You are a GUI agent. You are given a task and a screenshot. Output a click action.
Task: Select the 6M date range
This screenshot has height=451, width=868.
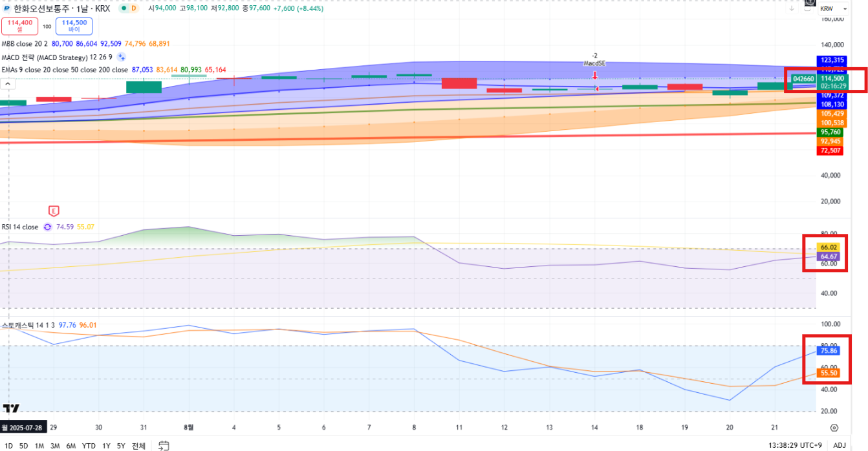click(x=71, y=445)
